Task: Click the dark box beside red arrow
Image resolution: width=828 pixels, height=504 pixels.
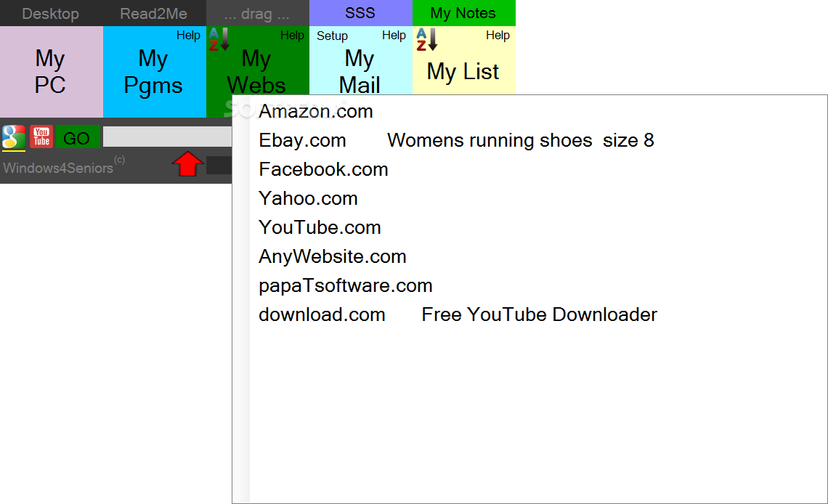Action: pos(219,165)
